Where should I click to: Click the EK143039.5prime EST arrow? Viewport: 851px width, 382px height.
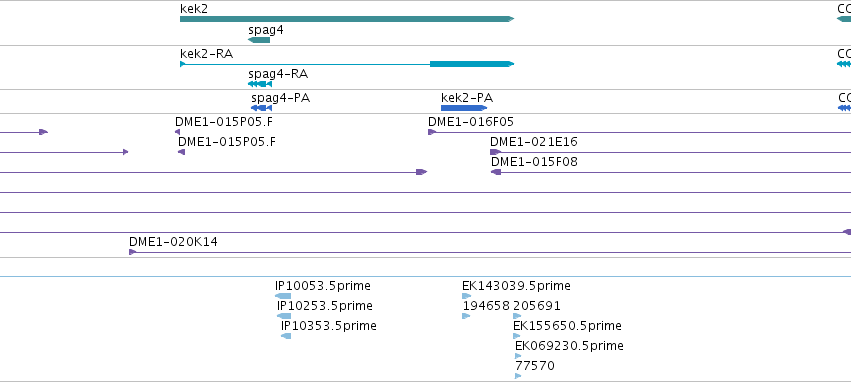466,296
